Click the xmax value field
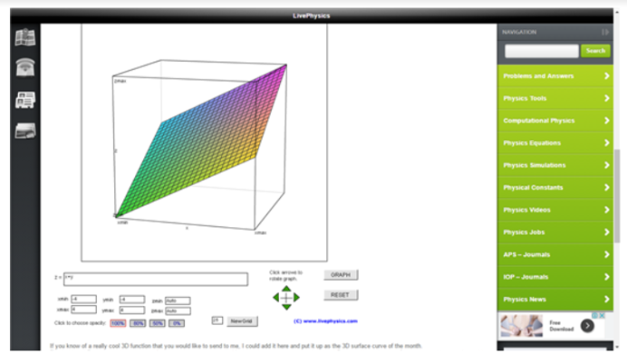Viewport: 627px width, 364px height. point(83,310)
